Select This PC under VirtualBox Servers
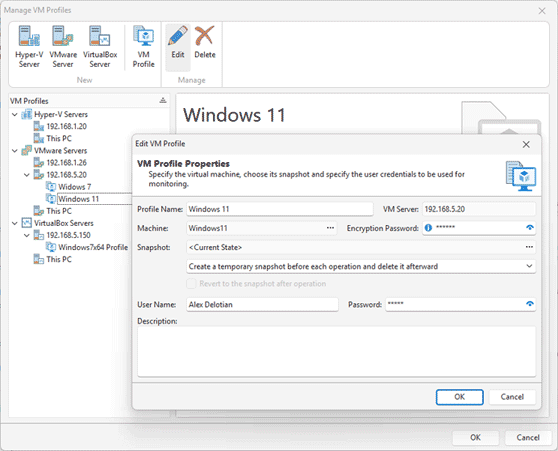The height and width of the screenshot is (451, 558). click(59, 259)
